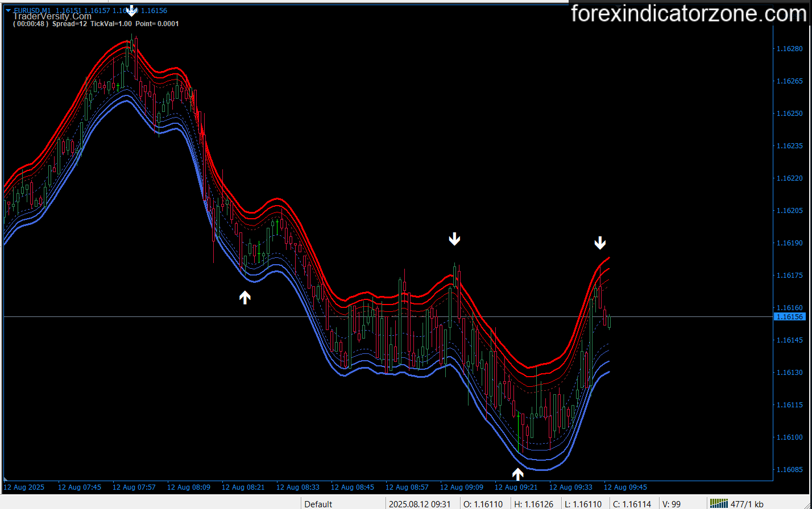Click the down arrow signal near 09:45
Image resolution: width=812 pixels, height=509 pixels.
(x=600, y=243)
